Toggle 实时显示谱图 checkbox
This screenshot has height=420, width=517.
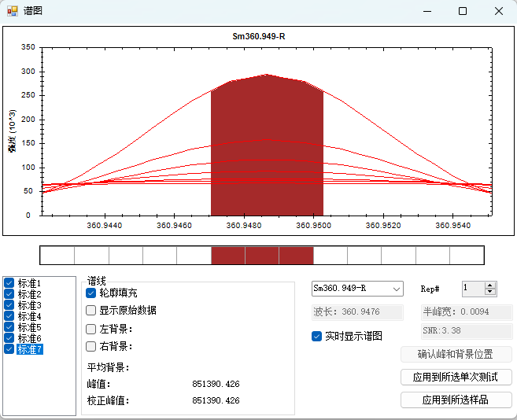click(316, 336)
